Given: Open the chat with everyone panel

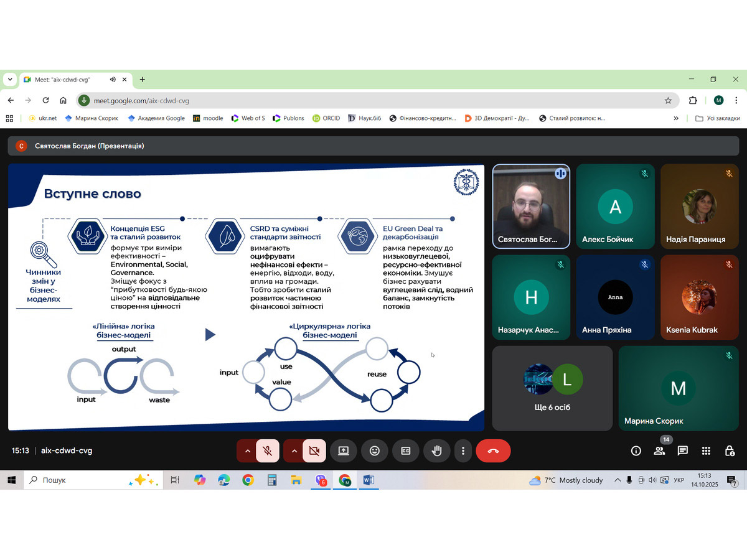Looking at the screenshot, I should click(x=683, y=451).
